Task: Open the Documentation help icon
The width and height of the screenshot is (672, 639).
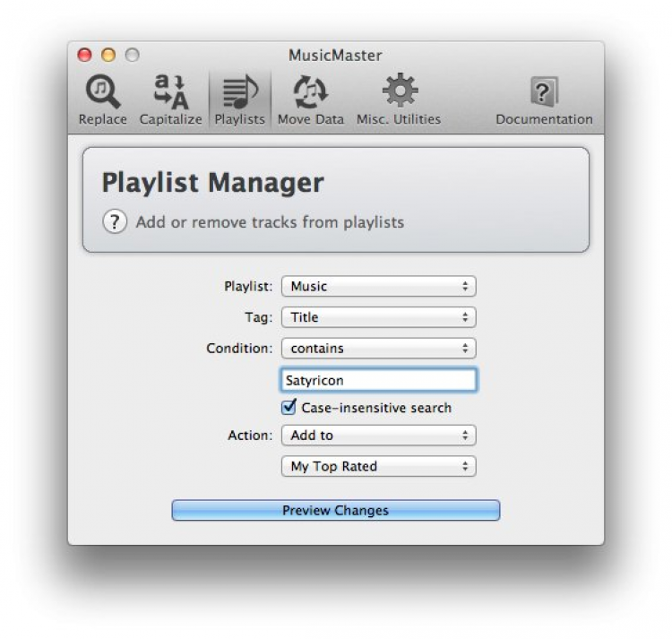Action: 544,99
